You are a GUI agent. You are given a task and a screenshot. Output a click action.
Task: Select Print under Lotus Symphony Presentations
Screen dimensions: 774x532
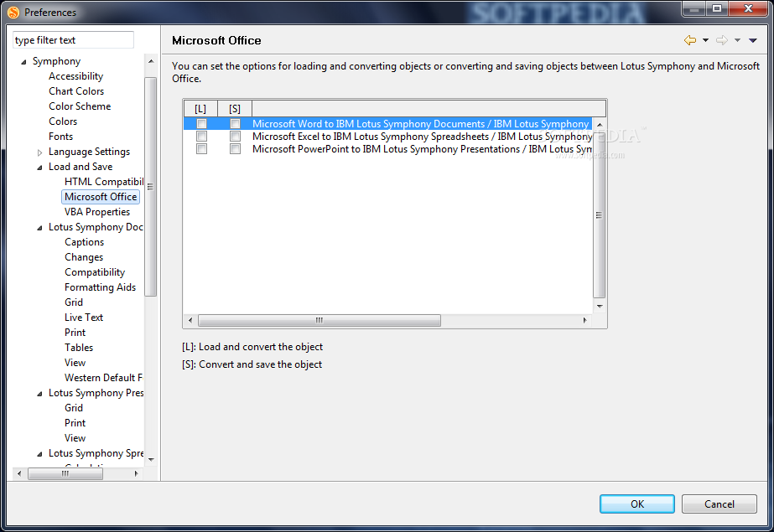[75, 423]
